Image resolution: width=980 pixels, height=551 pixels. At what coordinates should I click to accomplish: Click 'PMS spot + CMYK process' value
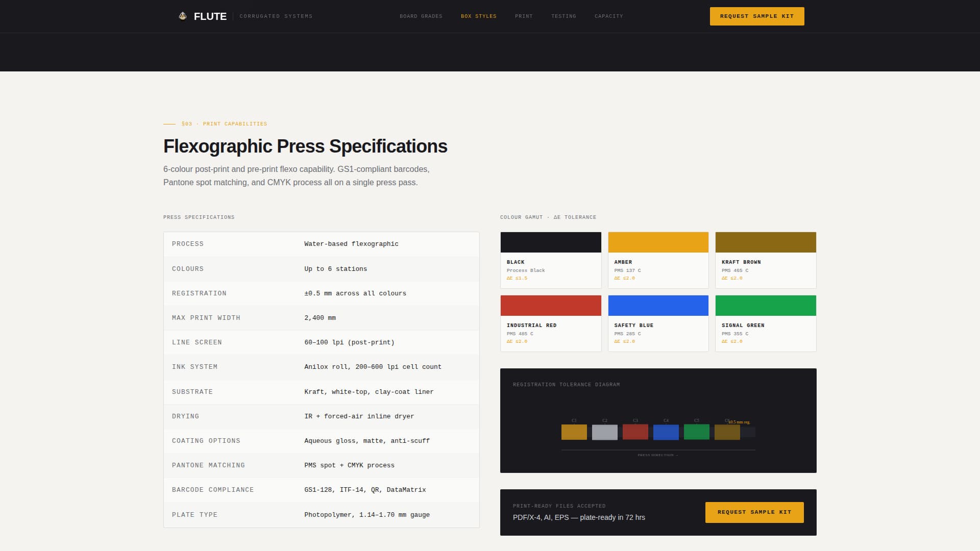click(349, 465)
